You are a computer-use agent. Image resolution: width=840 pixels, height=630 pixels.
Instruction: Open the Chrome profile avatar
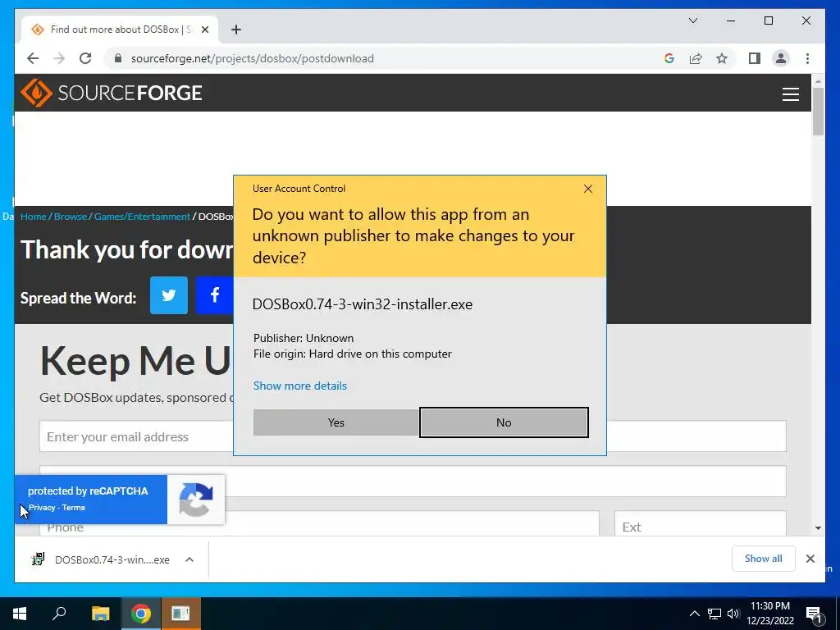[781, 58]
